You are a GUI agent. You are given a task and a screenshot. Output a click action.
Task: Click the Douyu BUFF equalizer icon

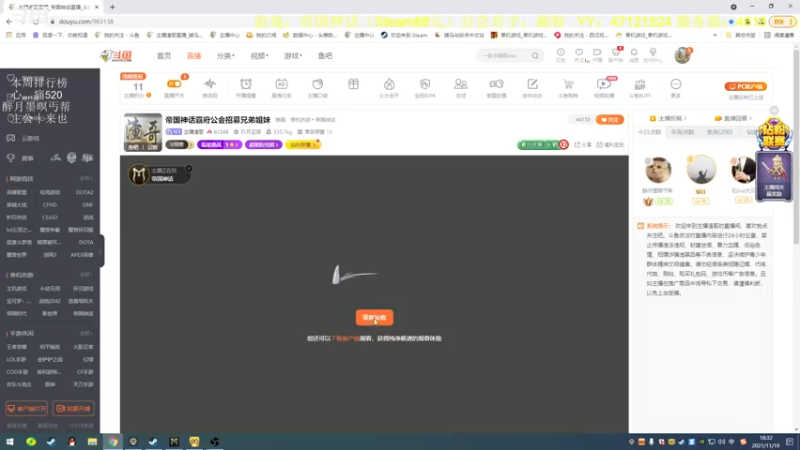640,84
